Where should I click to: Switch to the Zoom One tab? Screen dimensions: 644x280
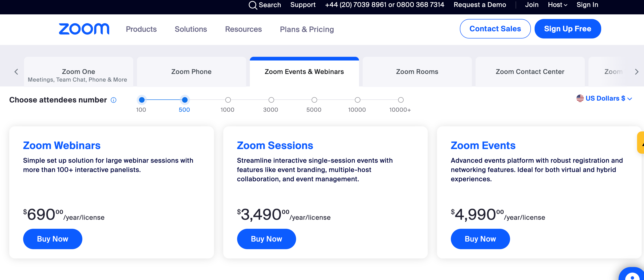coord(79,72)
